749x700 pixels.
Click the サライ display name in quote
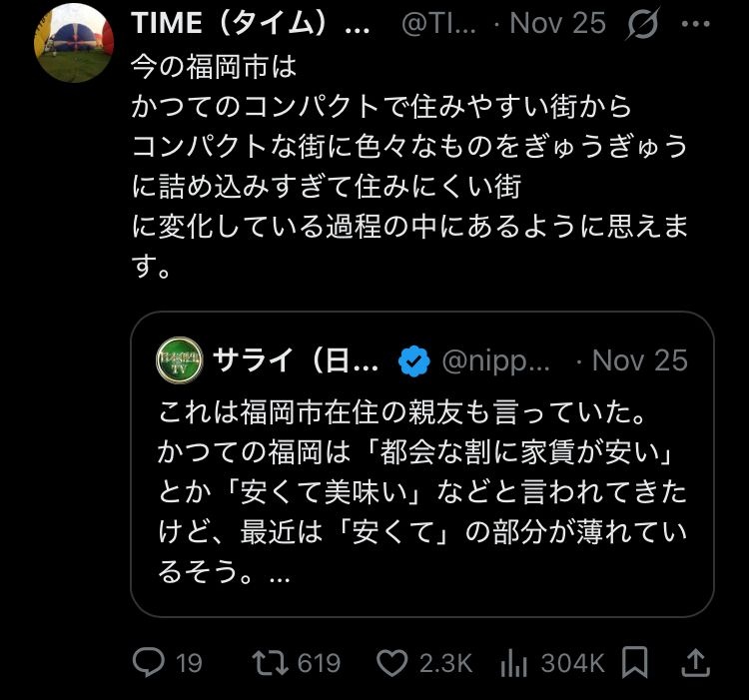(296, 360)
